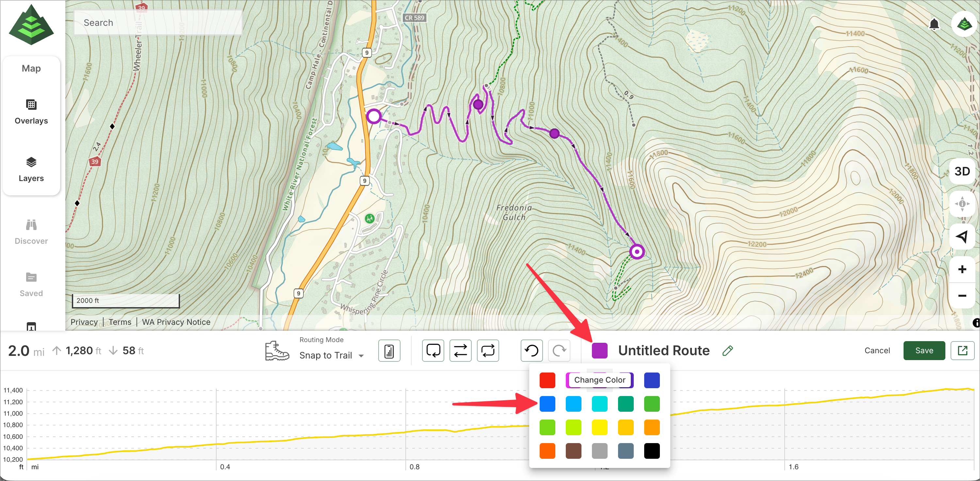
Task: Click the out-and-back loop icon
Action: 488,351
